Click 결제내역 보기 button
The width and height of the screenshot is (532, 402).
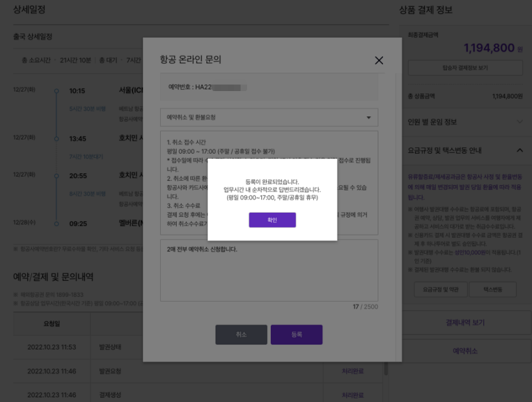(x=465, y=323)
